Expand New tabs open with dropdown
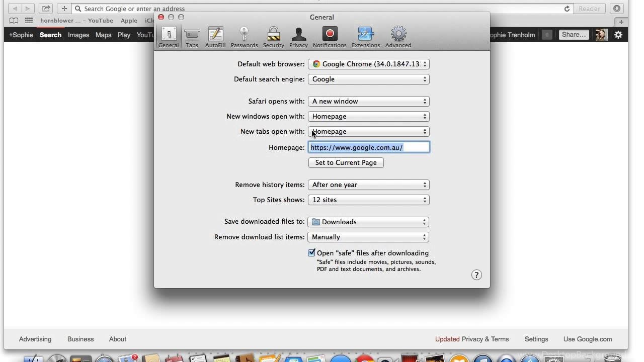The image size is (644, 362). point(369,131)
